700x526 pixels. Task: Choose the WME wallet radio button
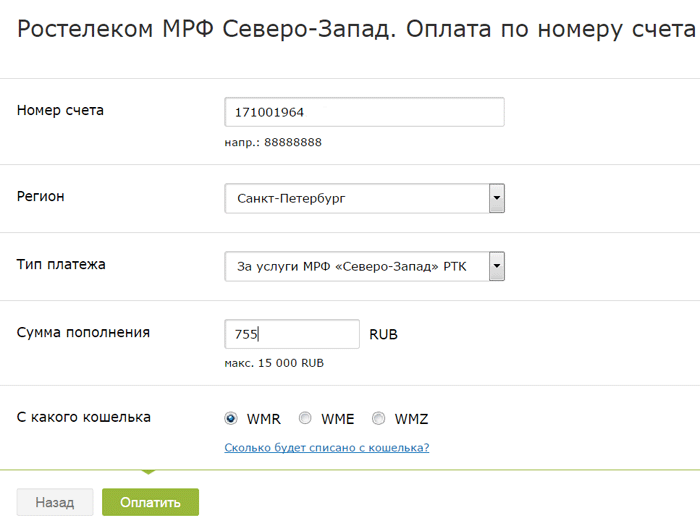point(305,419)
